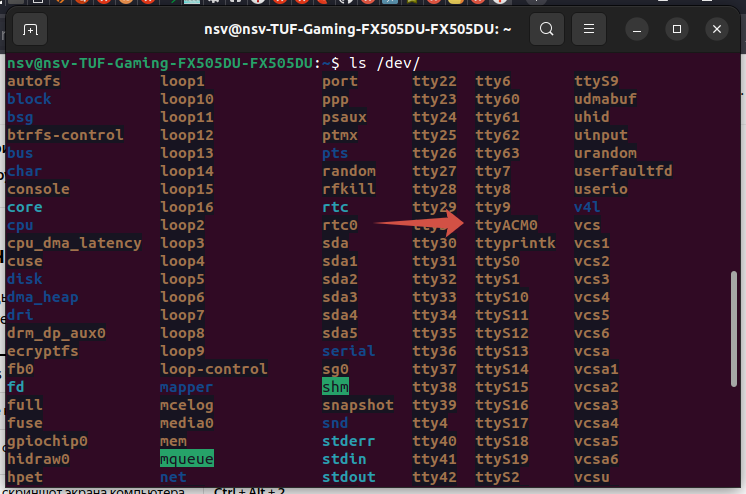Image resolution: width=746 pixels, height=494 pixels.
Task: Click the terminal window title
Action: tap(358, 30)
